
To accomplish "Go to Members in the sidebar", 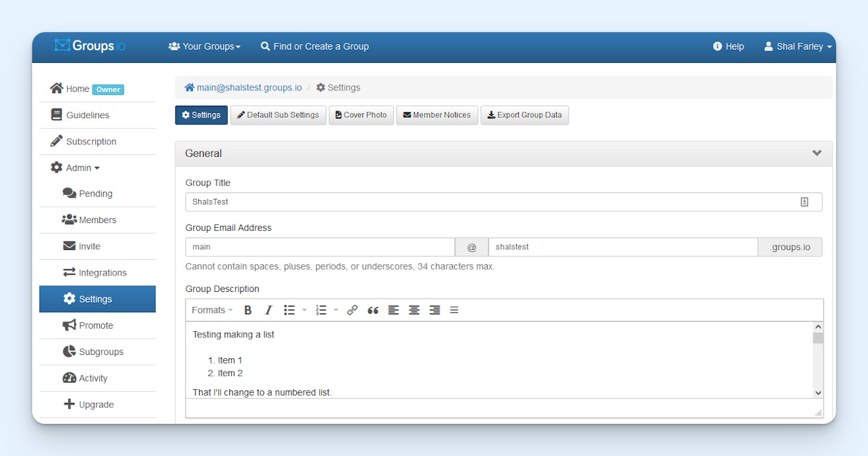I will (x=97, y=220).
